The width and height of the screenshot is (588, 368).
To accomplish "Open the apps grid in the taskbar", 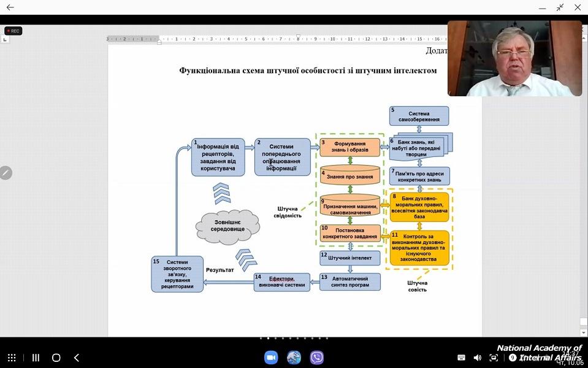I will click(12, 358).
